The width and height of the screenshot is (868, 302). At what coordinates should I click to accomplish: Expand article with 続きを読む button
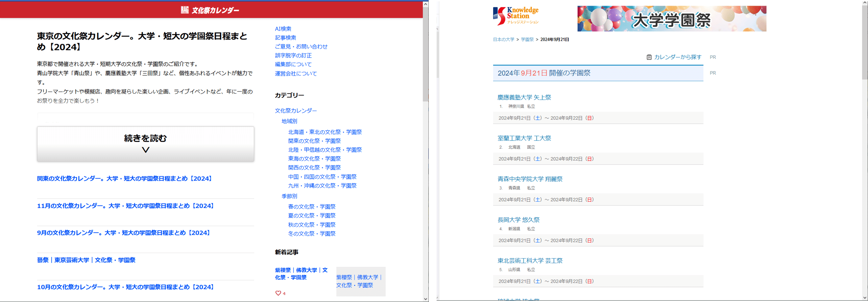click(146, 144)
